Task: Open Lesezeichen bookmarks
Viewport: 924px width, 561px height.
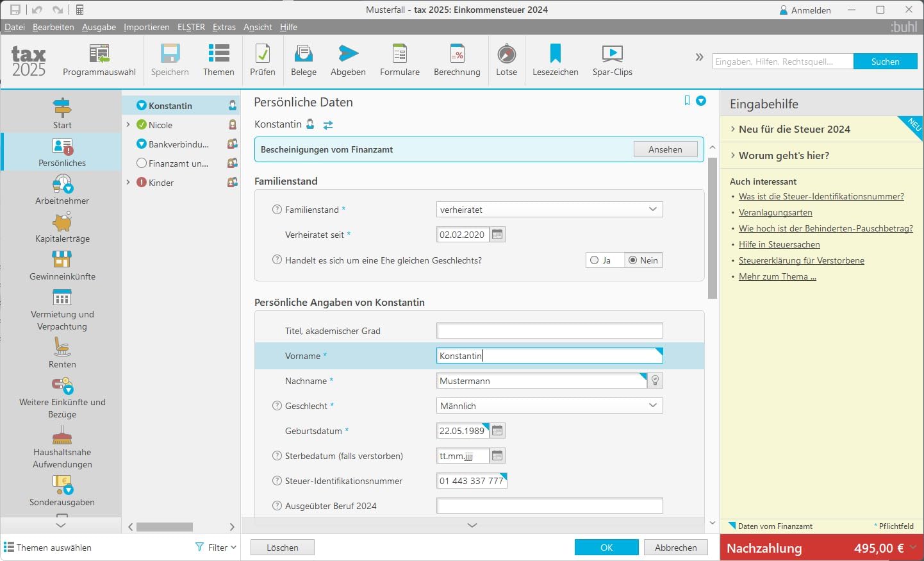Action: coord(556,61)
